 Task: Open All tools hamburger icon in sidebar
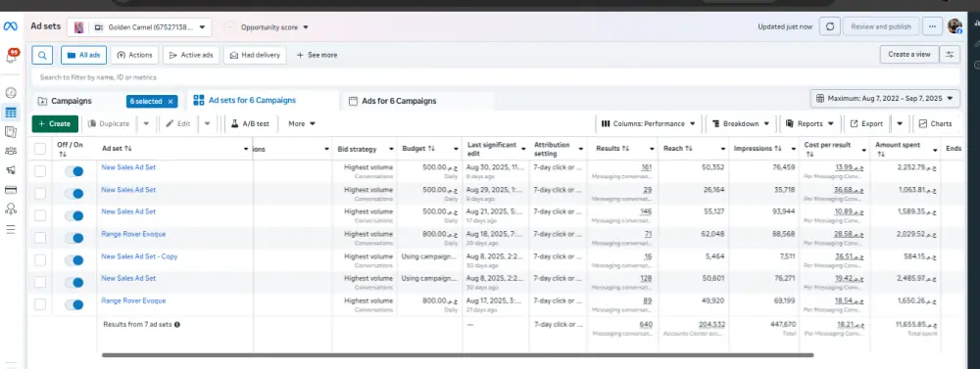11,229
